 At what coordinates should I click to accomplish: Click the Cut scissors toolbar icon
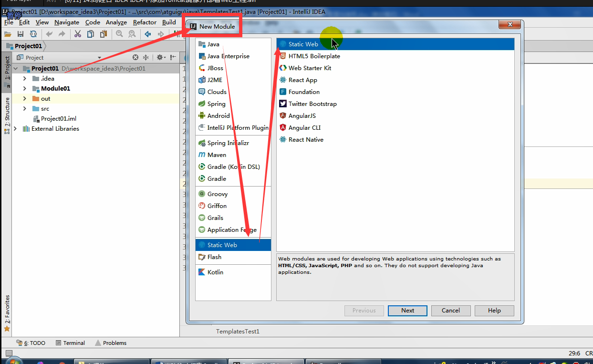(78, 34)
